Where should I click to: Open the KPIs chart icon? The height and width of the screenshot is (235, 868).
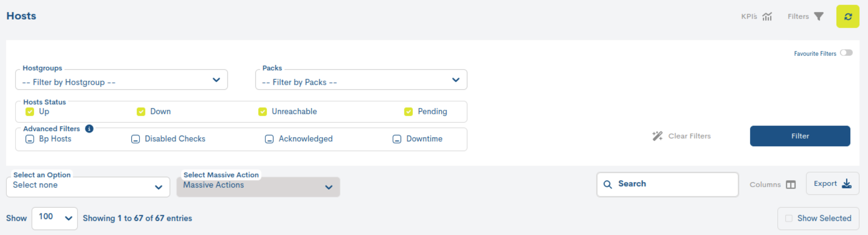(767, 16)
